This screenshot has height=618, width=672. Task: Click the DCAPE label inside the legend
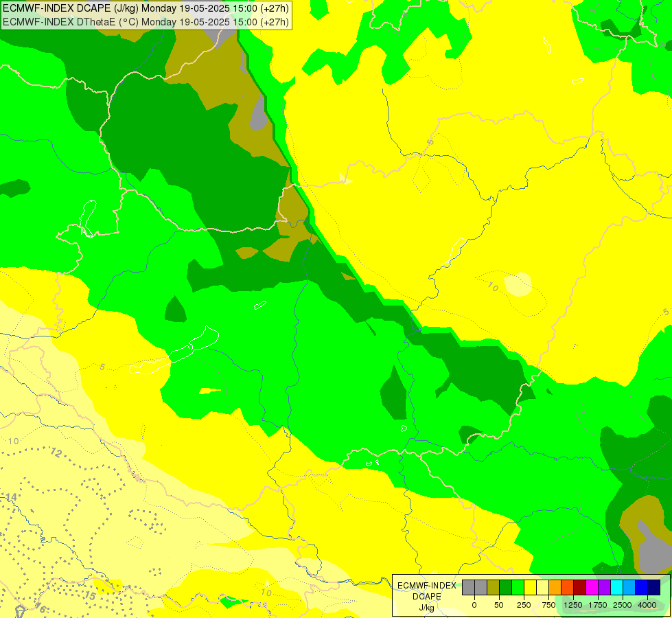427,597
